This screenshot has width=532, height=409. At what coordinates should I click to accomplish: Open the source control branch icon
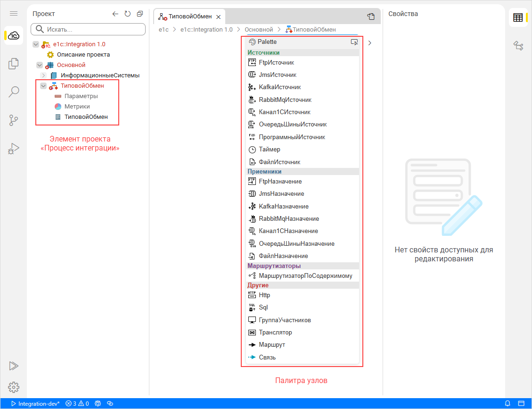coord(14,120)
